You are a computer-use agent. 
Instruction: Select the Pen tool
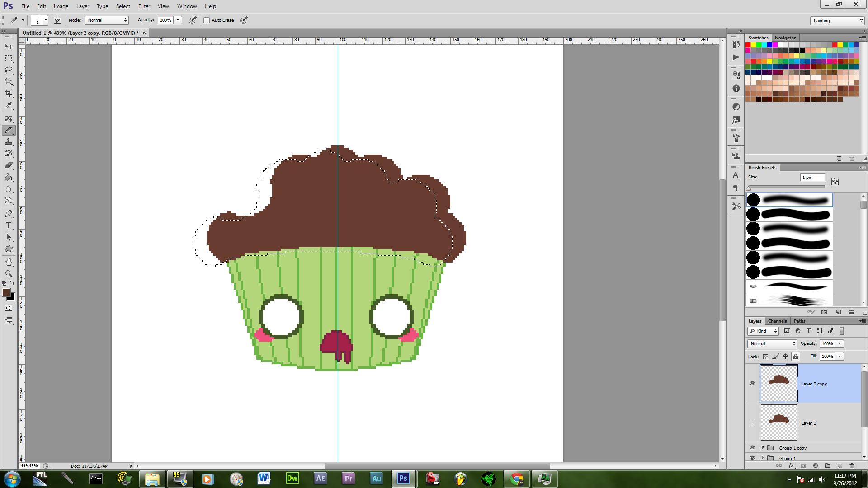(9, 214)
